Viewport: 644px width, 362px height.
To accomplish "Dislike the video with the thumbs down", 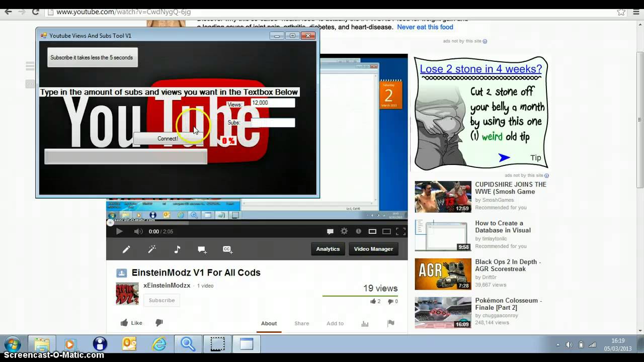I will pyautogui.click(x=159, y=323).
